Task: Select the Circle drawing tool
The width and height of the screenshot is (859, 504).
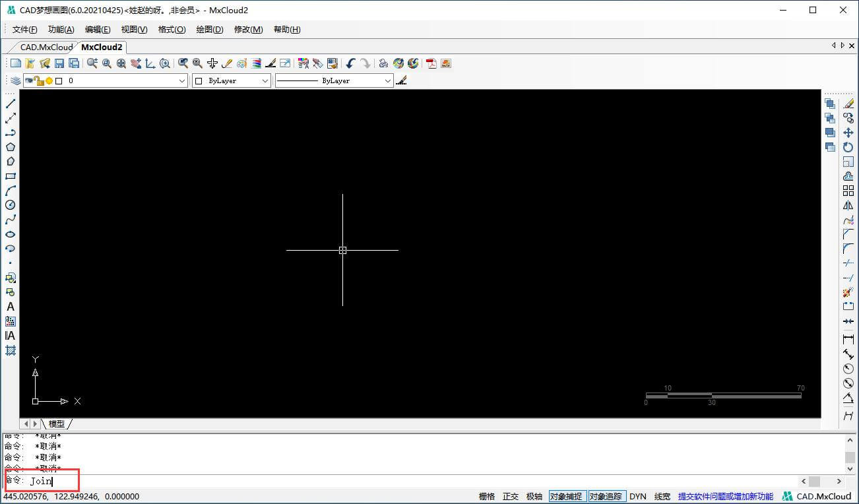Action: pyautogui.click(x=11, y=205)
